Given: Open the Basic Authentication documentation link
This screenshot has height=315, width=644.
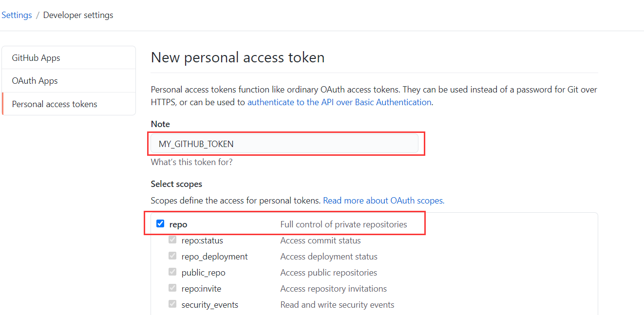Looking at the screenshot, I should coord(340,102).
